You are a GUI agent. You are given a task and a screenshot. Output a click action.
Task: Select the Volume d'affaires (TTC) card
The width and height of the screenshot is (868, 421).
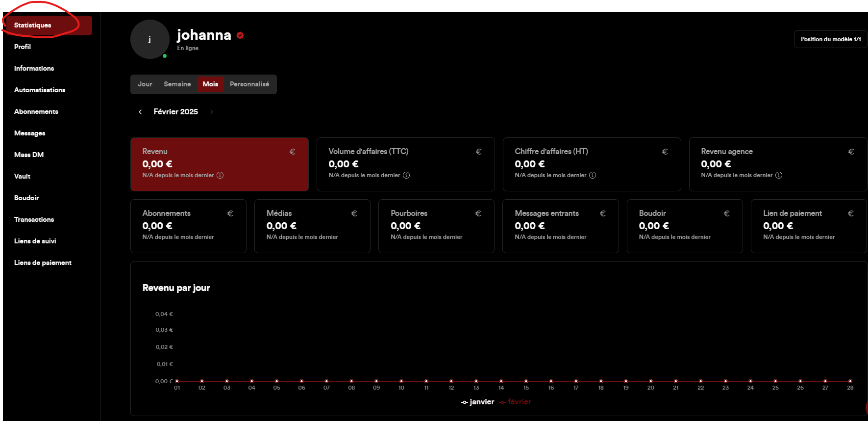pos(406,164)
